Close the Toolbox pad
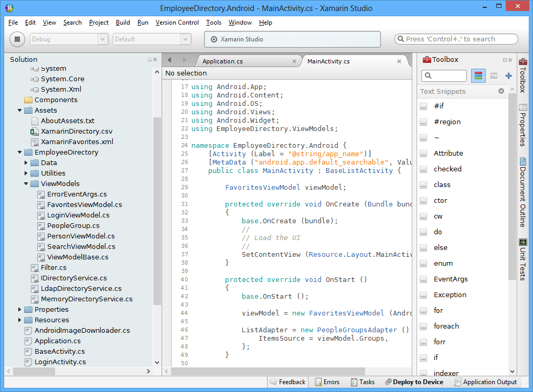Image resolution: width=533 pixels, height=392 pixels. click(510, 60)
